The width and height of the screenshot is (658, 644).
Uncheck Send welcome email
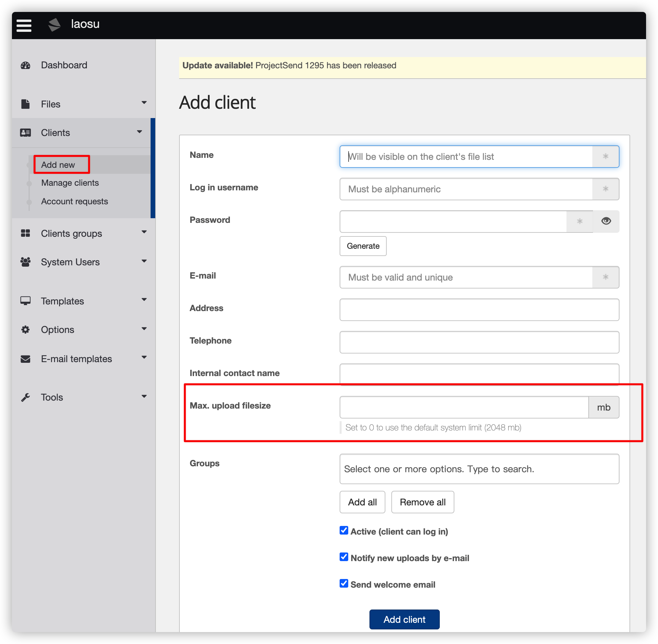coord(344,583)
